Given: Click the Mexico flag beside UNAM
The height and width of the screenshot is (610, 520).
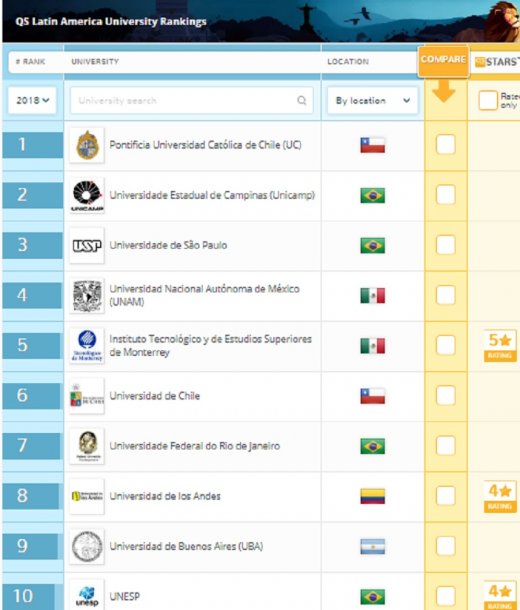Looking at the screenshot, I should [x=373, y=296].
